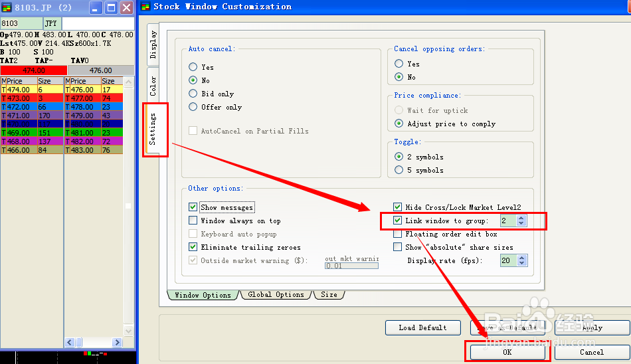The image size is (631, 364).
Task: Select Toggle 5 symbols option
Action: tap(399, 169)
